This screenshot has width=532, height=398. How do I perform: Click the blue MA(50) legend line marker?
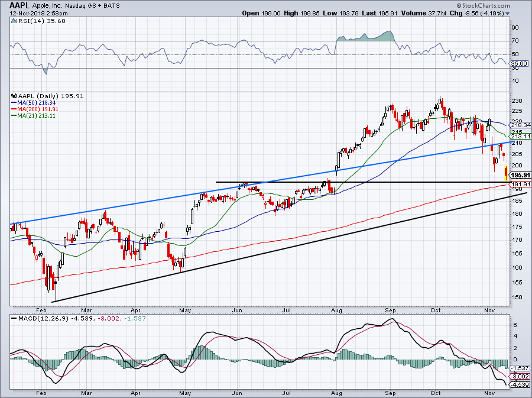[x=14, y=102]
